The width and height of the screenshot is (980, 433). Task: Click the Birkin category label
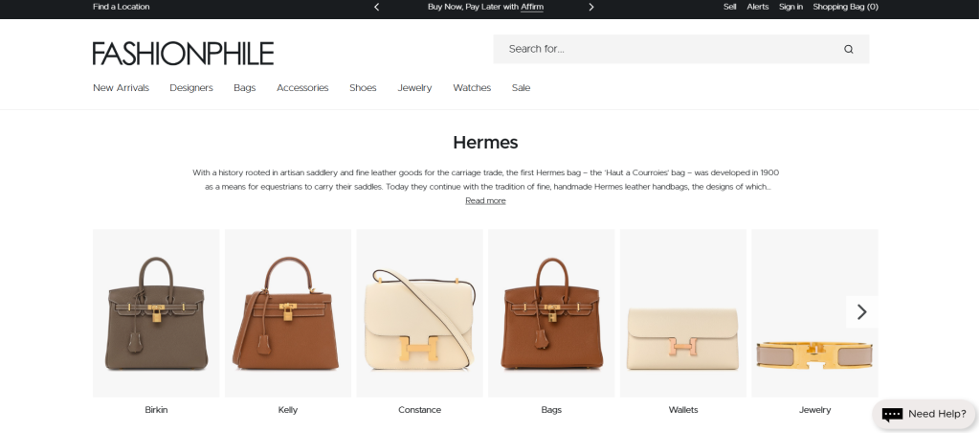pos(156,410)
